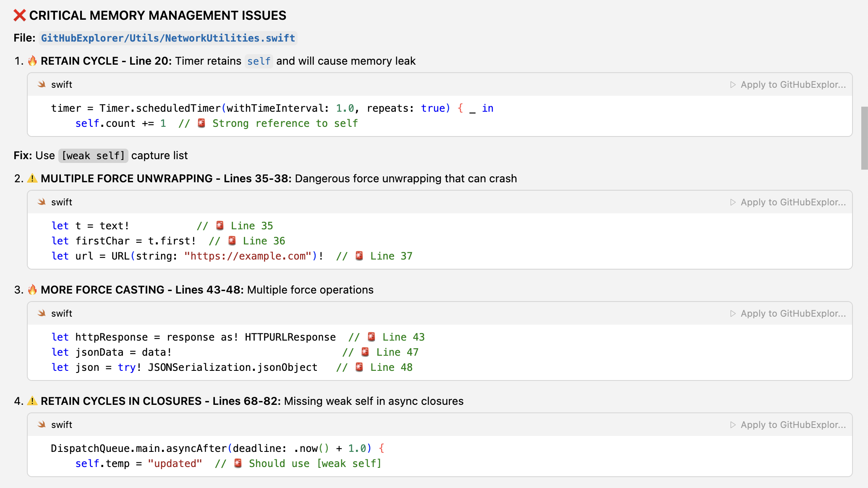Click the fire icon next to MORE FORCE CASTING
The height and width of the screenshot is (488, 868).
[32, 290]
